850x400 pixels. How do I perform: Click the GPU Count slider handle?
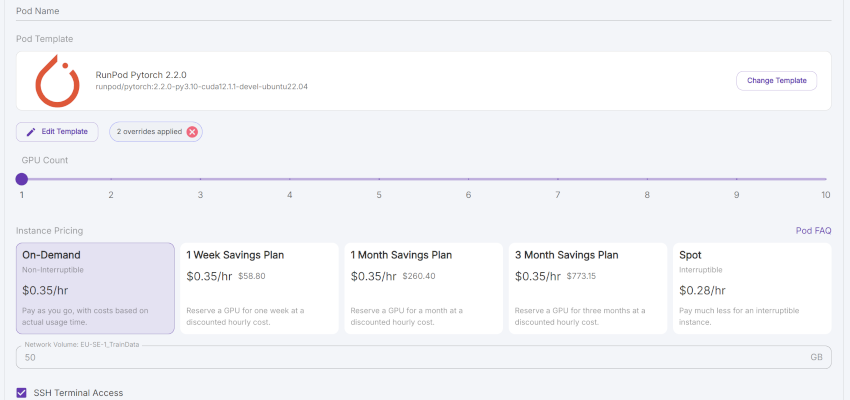tap(21, 179)
